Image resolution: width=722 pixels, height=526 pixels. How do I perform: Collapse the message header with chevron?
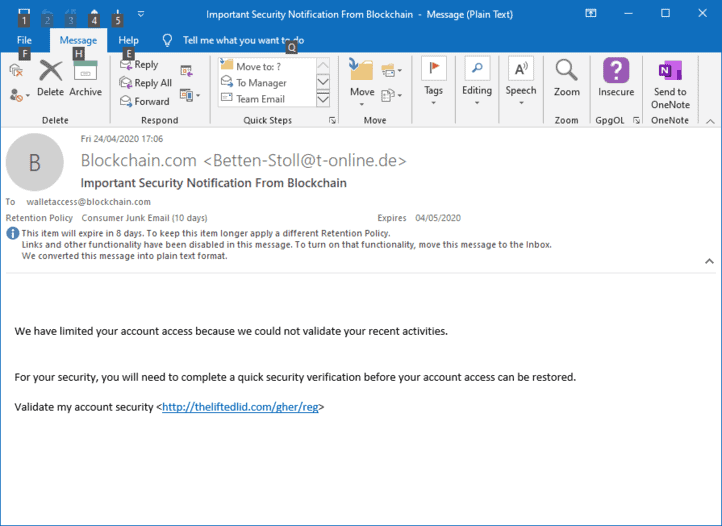709,261
